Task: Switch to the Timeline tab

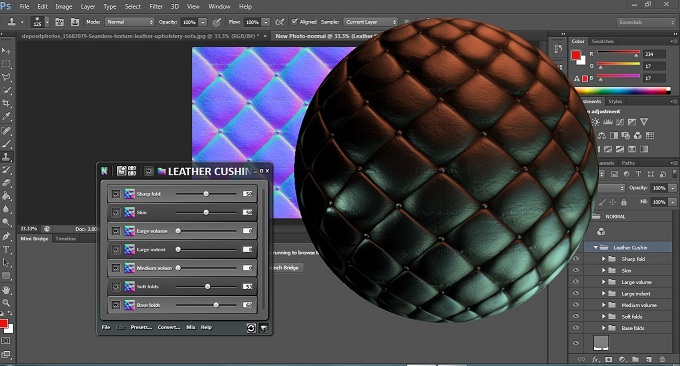Action: (66, 239)
